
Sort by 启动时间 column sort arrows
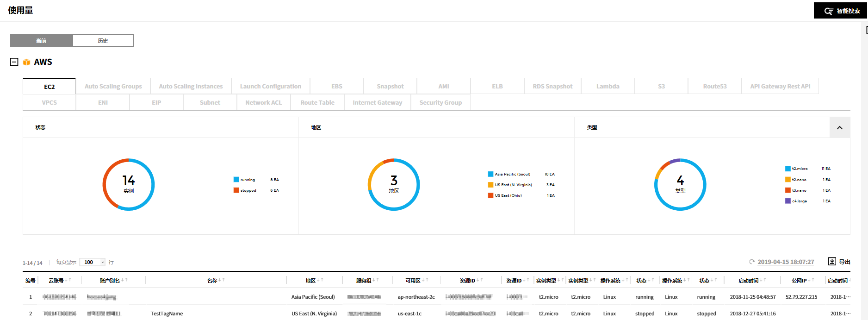763,280
